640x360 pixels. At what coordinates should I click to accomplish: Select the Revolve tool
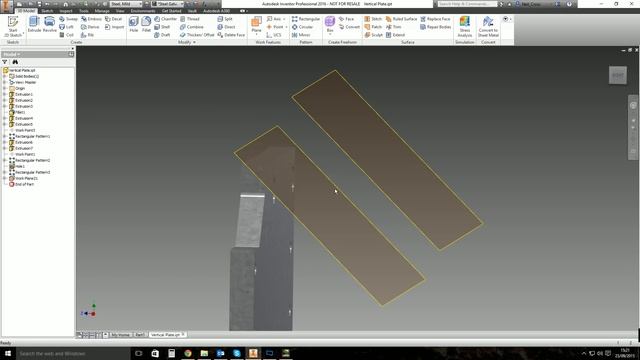(49, 24)
